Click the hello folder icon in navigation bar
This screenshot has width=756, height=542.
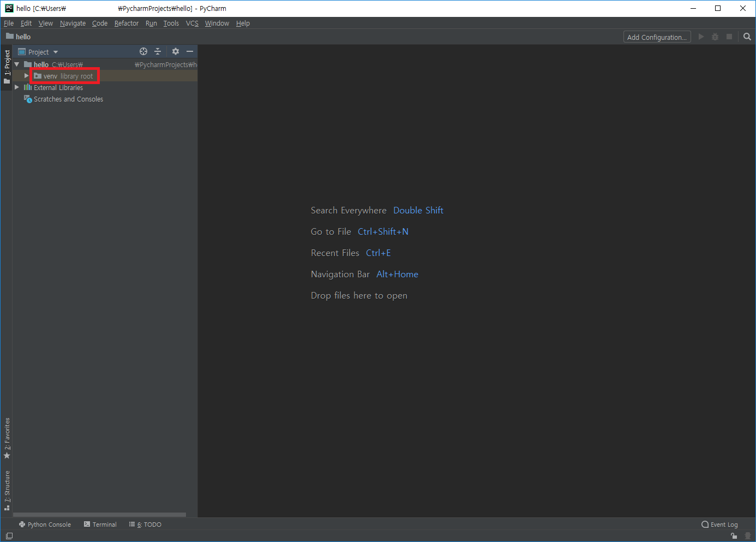[10, 36]
